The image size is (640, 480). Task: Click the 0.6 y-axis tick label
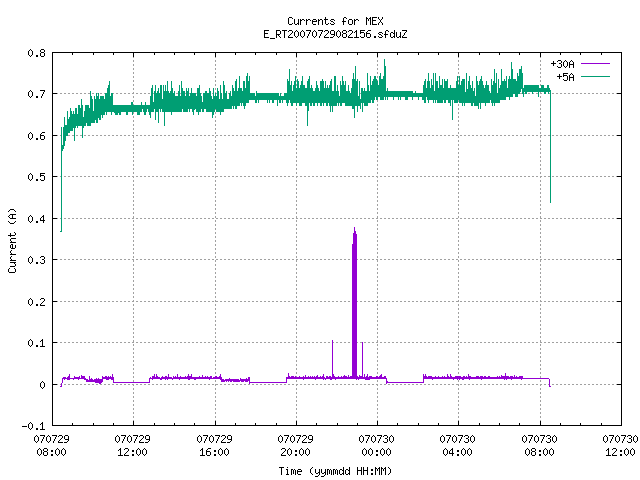[36, 136]
